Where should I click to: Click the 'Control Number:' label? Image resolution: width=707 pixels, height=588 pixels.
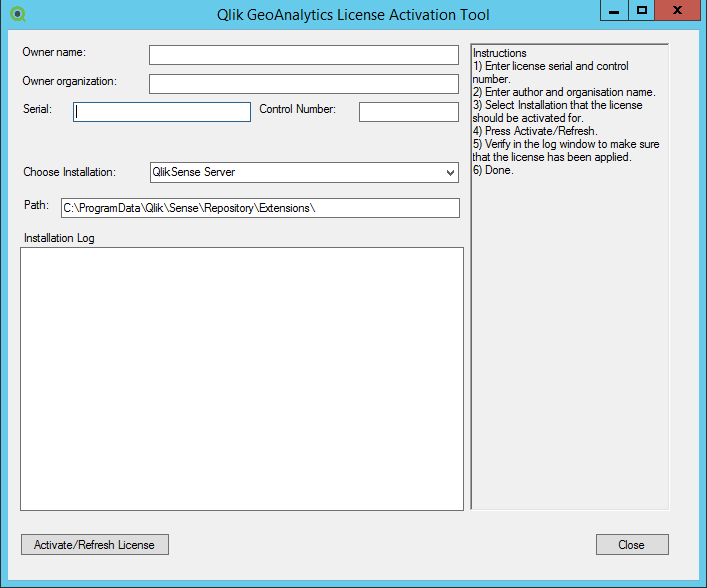point(298,109)
